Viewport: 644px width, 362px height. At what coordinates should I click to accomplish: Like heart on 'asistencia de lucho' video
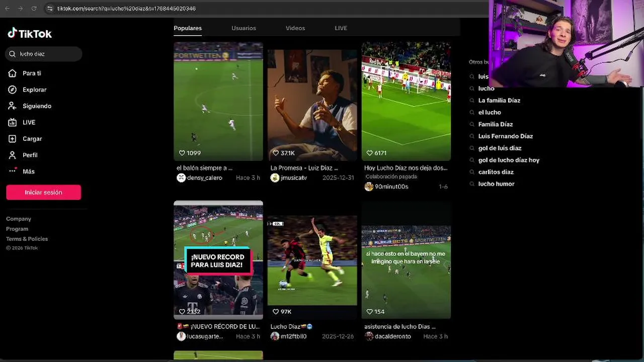(x=370, y=312)
